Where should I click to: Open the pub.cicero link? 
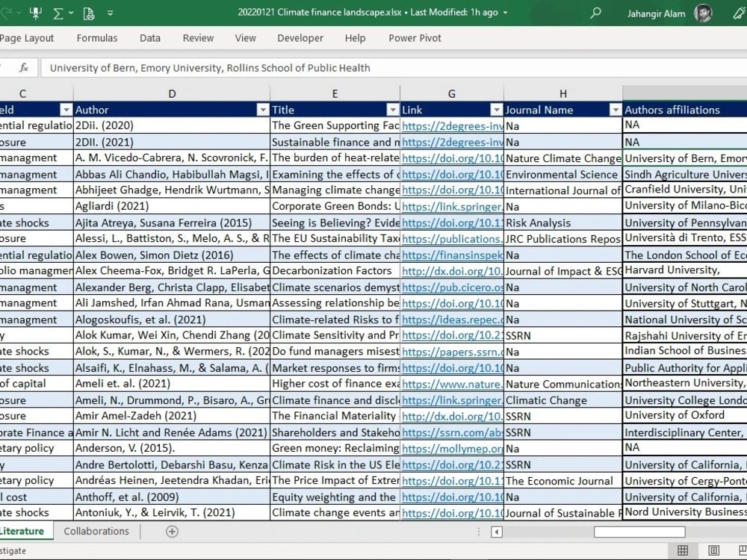452,287
